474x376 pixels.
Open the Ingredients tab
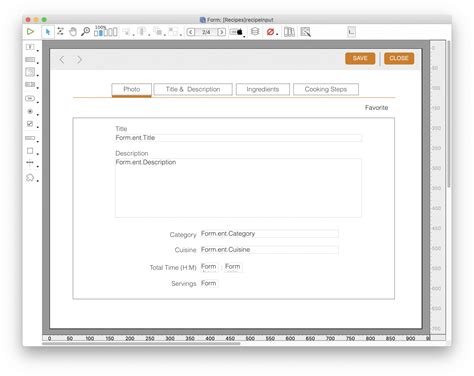[263, 89]
